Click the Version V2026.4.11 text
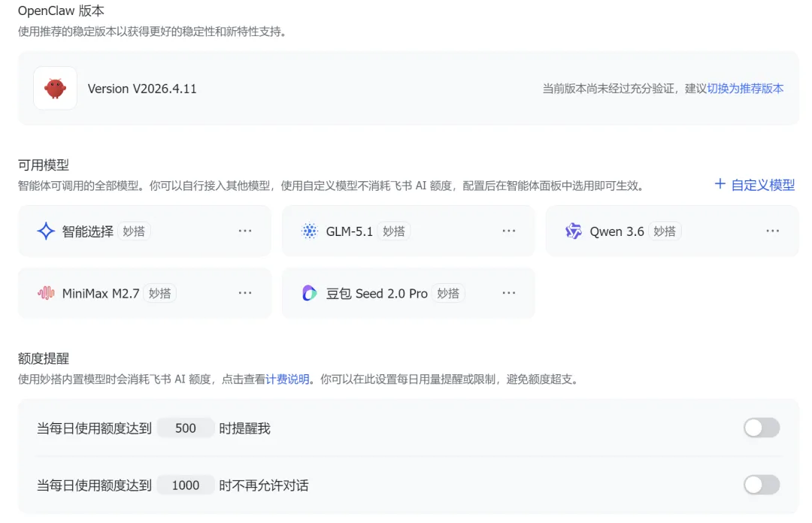Viewport: 812px width, 523px height. 142,89
